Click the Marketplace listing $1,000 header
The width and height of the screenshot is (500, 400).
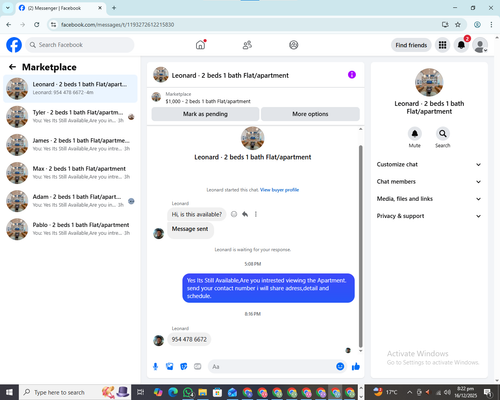point(208,101)
